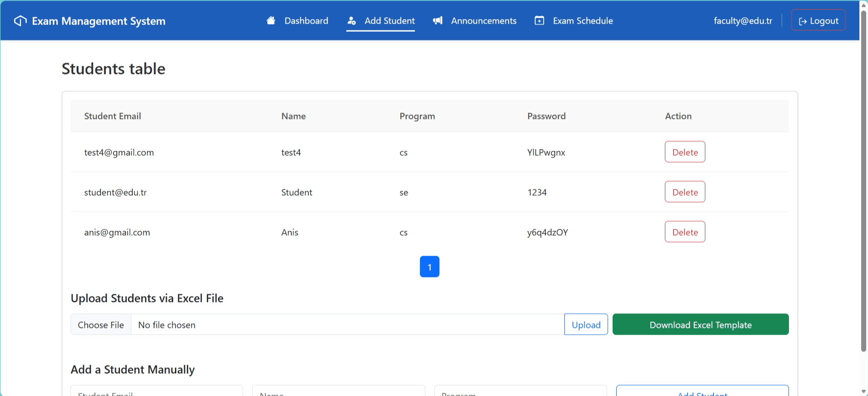Click the Add Student person icon
This screenshot has height=396, width=868.
[x=351, y=21]
